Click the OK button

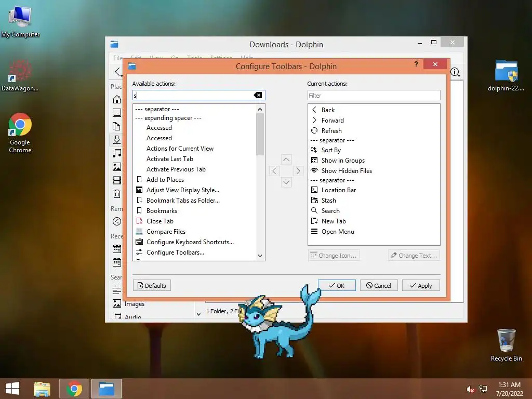[x=337, y=286]
